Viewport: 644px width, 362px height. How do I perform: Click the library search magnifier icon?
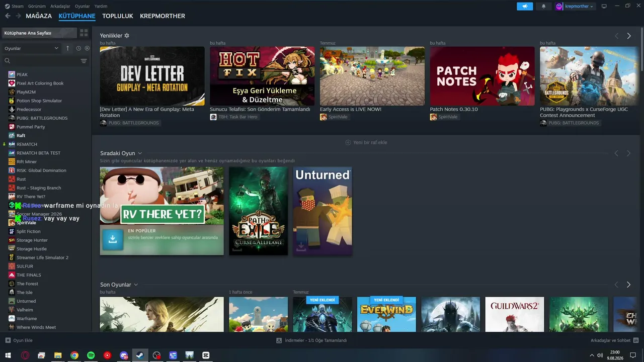pyautogui.click(x=8, y=61)
